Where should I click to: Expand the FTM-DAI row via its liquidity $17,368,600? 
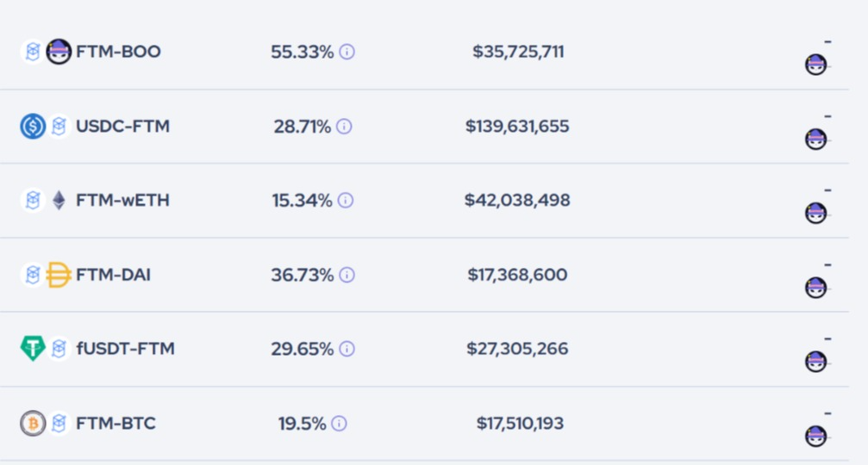(x=517, y=275)
